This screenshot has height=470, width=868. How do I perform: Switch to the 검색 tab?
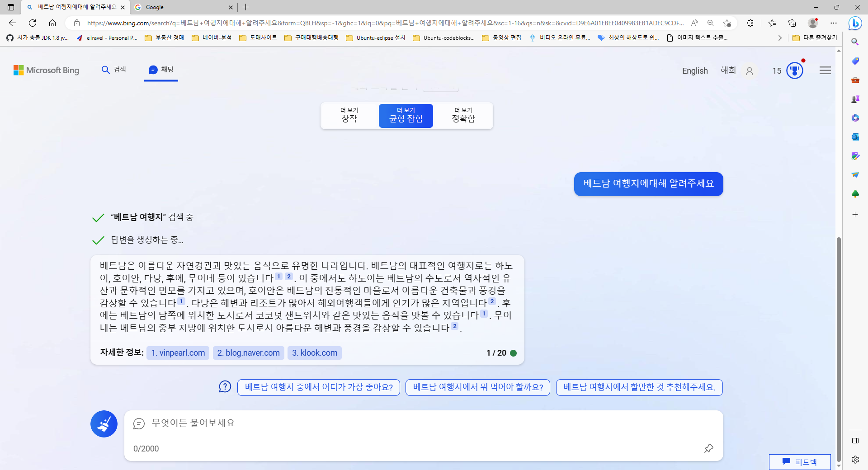point(114,70)
